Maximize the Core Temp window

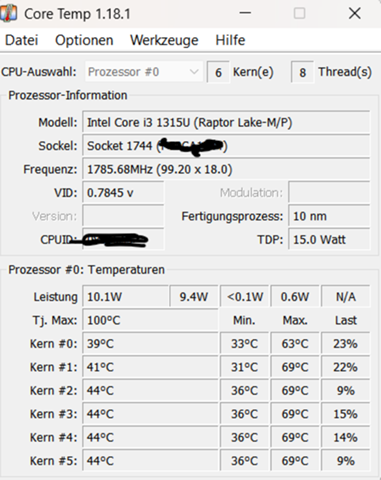(x=299, y=13)
